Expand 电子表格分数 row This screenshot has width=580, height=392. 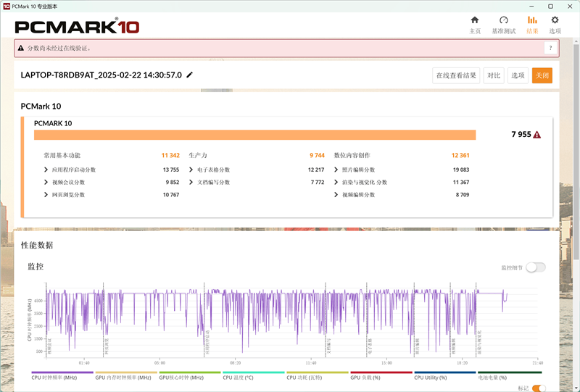point(191,170)
